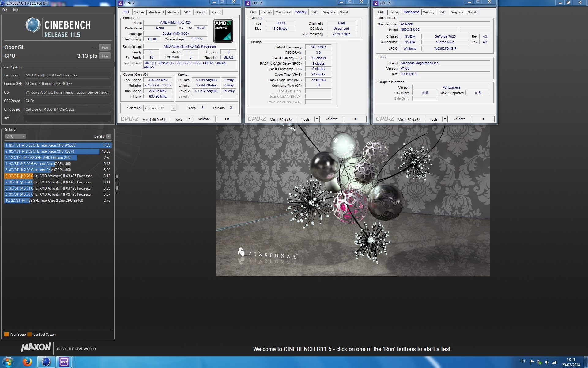This screenshot has height=368, width=588.
Task: Open the Action Center flag icon in tray
Action: point(532,362)
